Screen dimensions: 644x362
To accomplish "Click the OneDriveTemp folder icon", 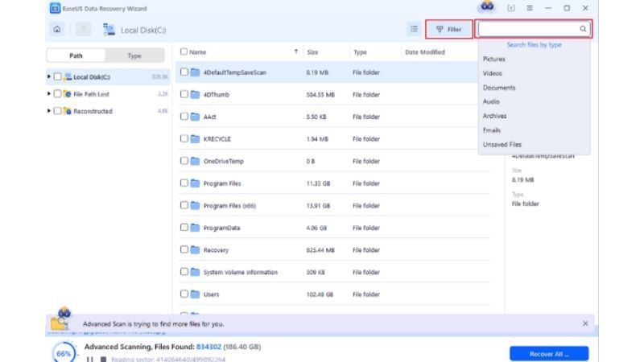I will pyautogui.click(x=195, y=161).
